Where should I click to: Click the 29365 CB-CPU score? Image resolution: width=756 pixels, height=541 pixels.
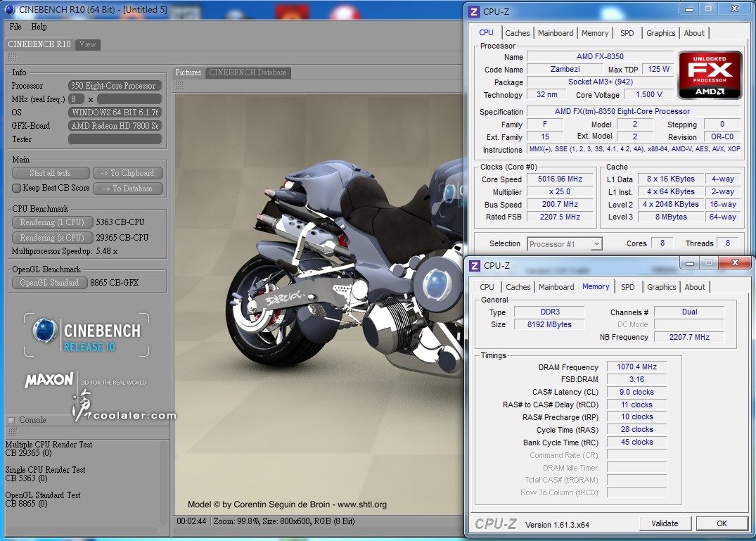(x=122, y=237)
